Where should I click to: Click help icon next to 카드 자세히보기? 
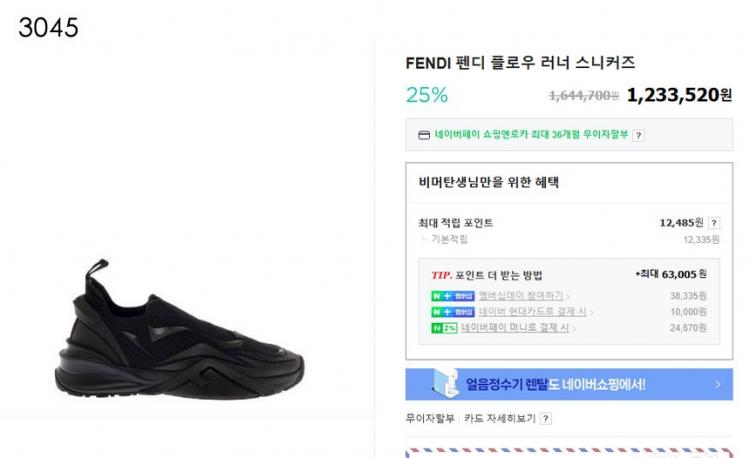(544, 418)
